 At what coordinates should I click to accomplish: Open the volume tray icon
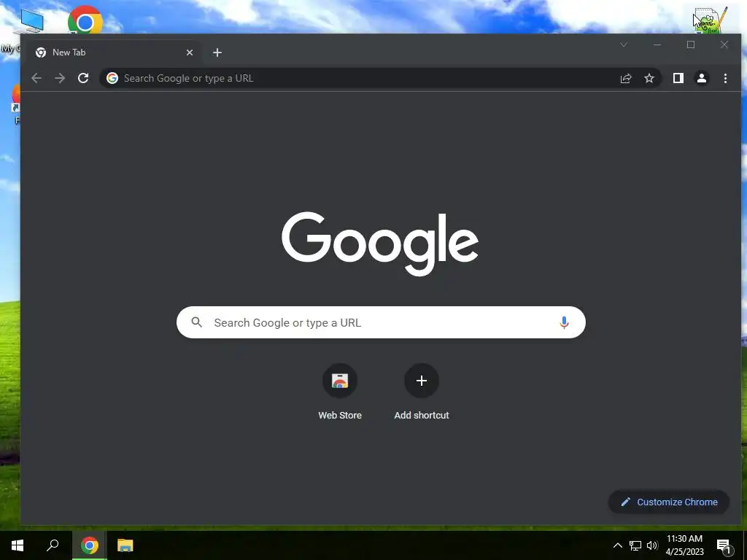click(652, 545)
